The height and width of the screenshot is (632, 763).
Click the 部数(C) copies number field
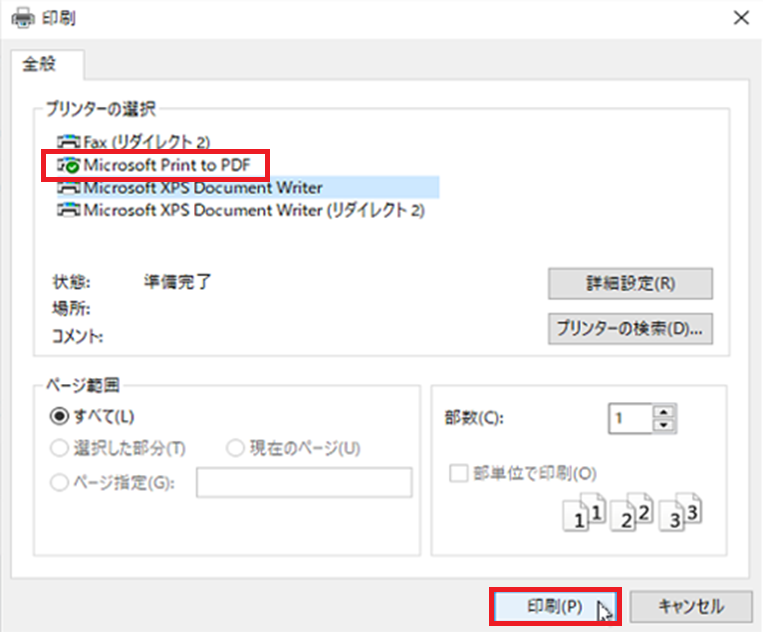tap(632, 418)
